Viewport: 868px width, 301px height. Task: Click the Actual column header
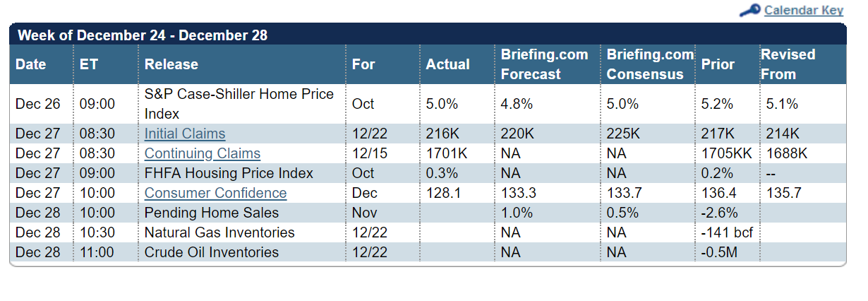click(447, 64)
